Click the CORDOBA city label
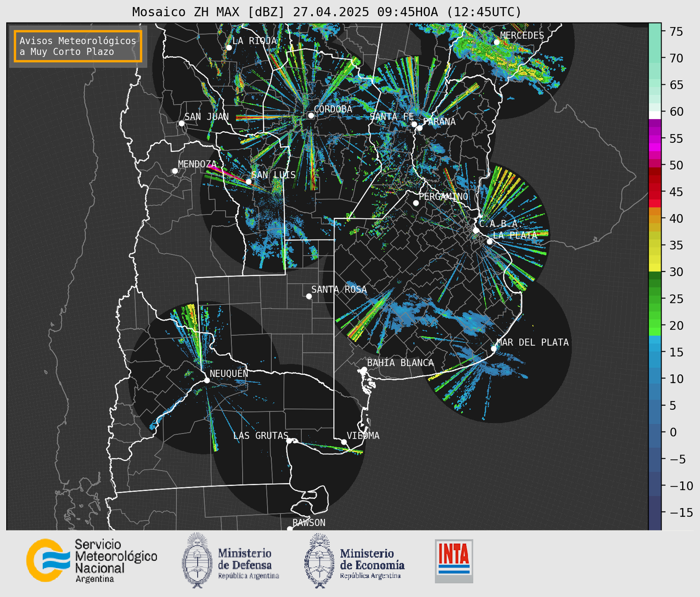Screen dimensions: 700x597 333,109
